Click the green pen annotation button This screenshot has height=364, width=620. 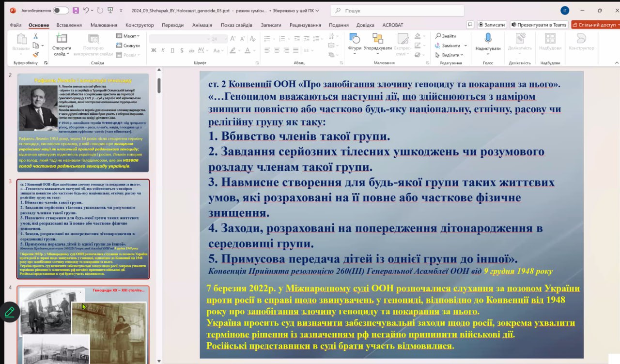coord(9,312)
